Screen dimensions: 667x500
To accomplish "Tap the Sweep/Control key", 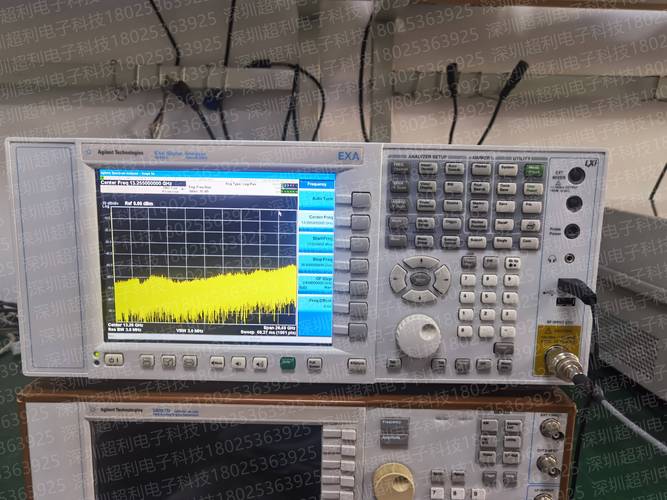I will [x=450, y=242].
